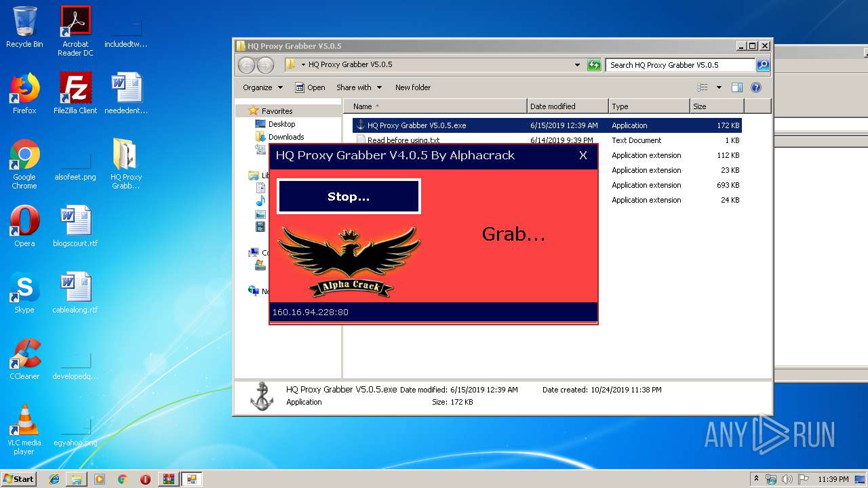Open the Share with dropdown menu
The image size is (868, 488).
[x=359, y=87]
